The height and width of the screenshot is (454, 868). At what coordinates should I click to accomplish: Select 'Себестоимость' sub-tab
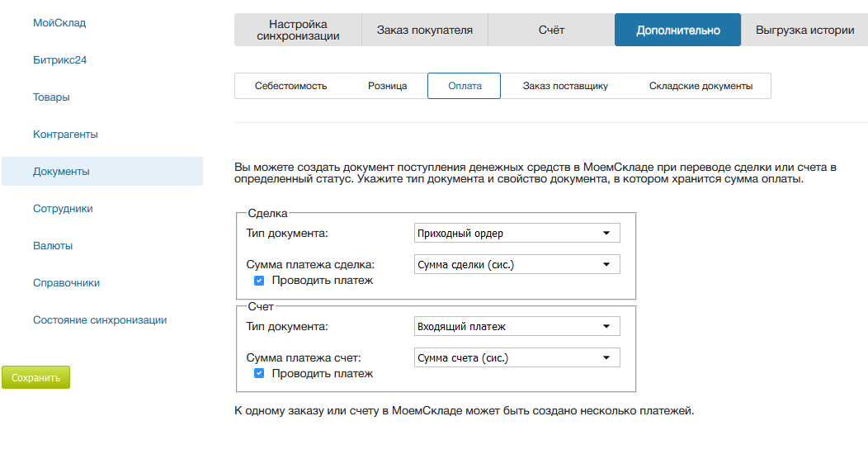click(x=290, y=86)
